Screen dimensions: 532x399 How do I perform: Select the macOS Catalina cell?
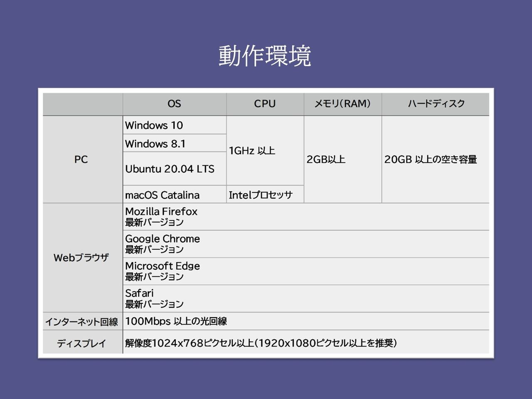click(x=175, y=195)
